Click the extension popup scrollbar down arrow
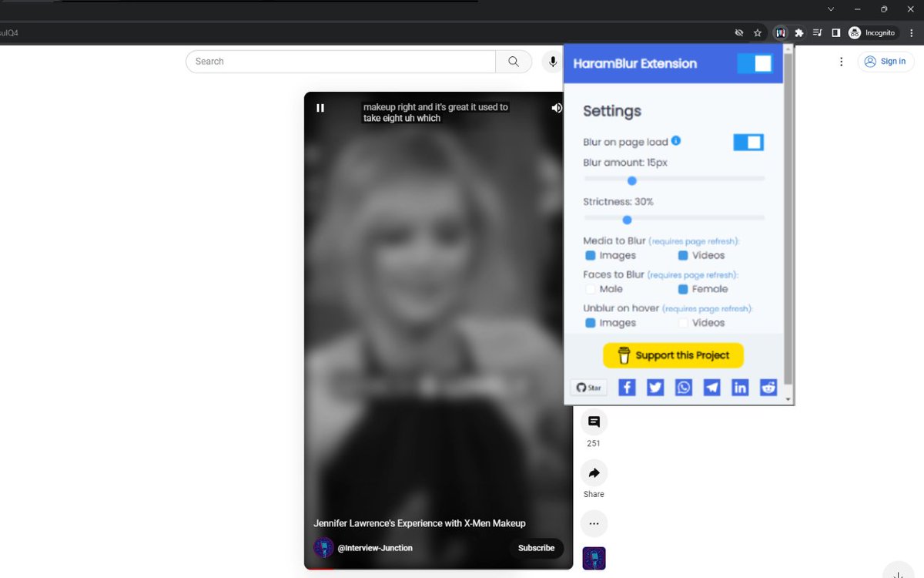This screenshot has height=578, width=924. tap(788, 399)
